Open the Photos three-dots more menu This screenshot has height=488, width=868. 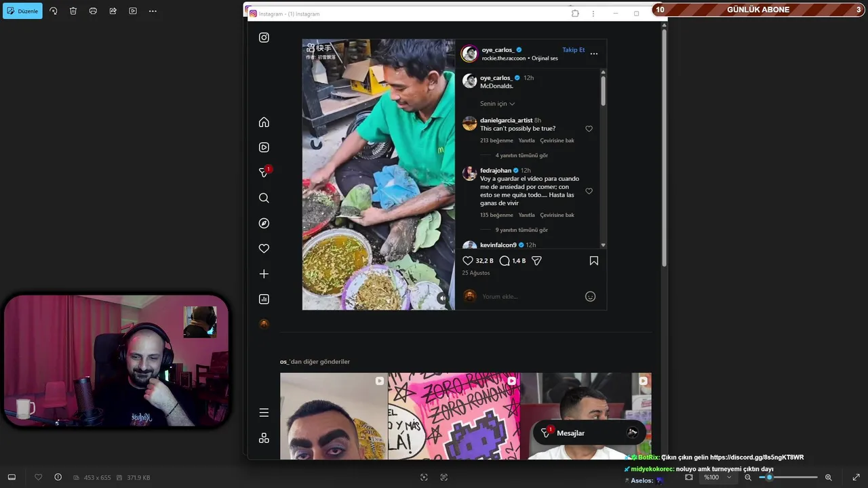[153, 11]
